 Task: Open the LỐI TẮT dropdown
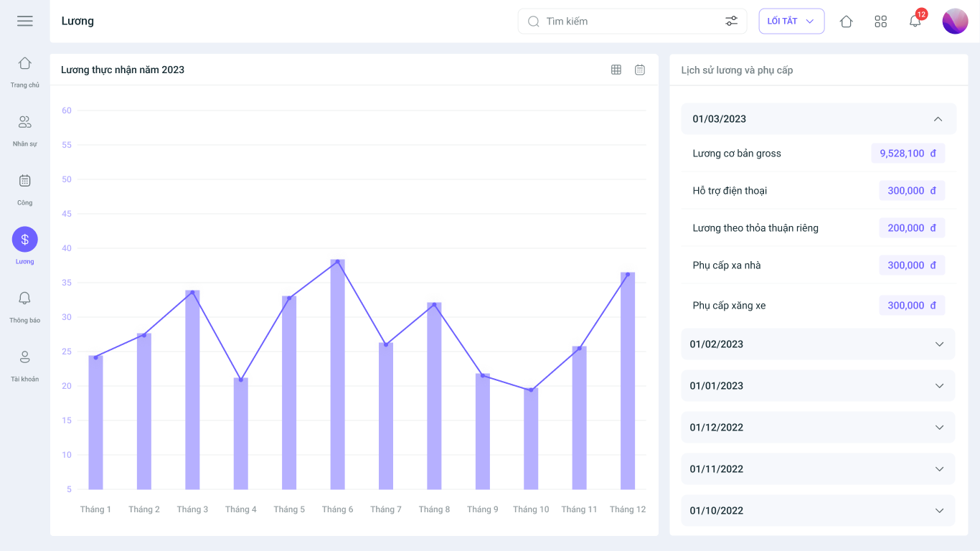791,22
